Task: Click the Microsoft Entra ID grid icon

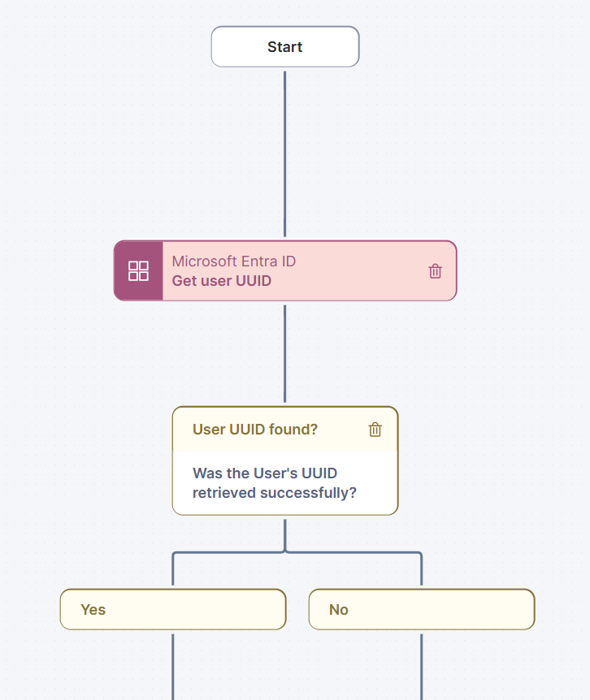Action: 138,271
